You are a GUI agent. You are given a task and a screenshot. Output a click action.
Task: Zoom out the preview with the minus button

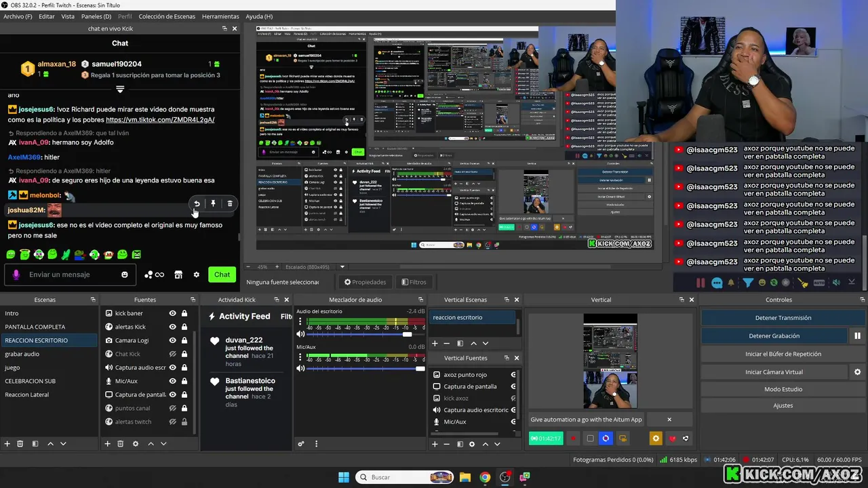click(248, 267)
